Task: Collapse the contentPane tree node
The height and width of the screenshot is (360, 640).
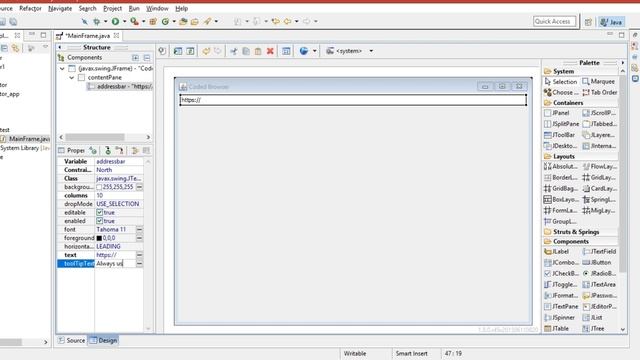Action: pyautogui.click(x=71, y=78)
